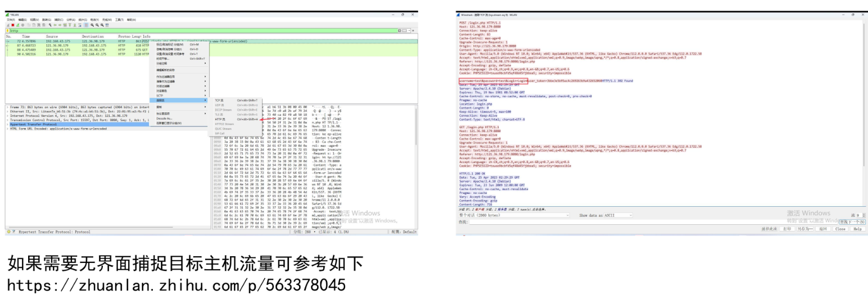Screen dimensions: 868x295
Task: Expand Internet Protocol Version 4 node
Action: (x=7, y=115)
